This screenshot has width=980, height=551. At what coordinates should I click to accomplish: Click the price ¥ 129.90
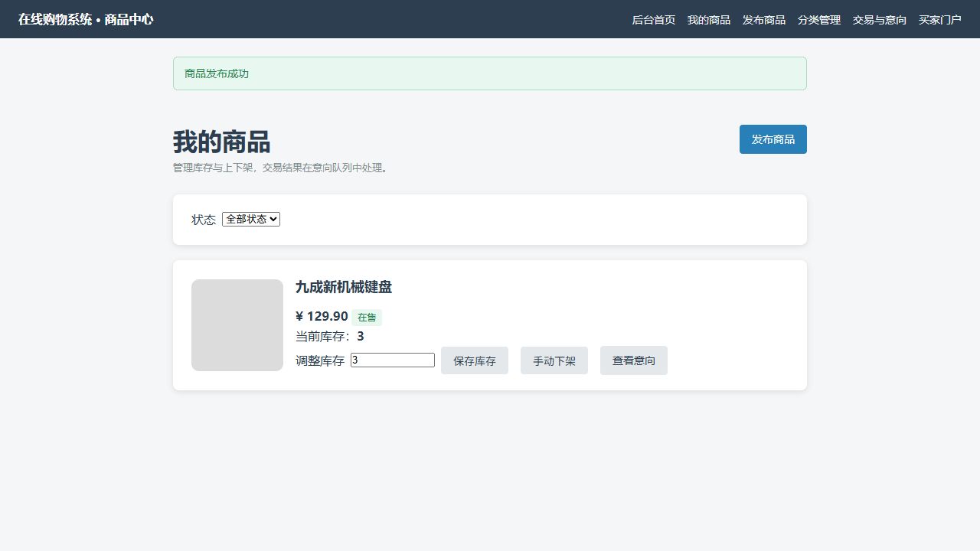click(322, 316)
